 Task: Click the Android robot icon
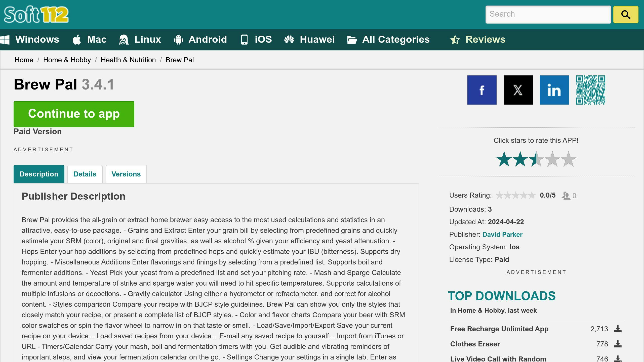pyautogui.click(x=178, y=39)
